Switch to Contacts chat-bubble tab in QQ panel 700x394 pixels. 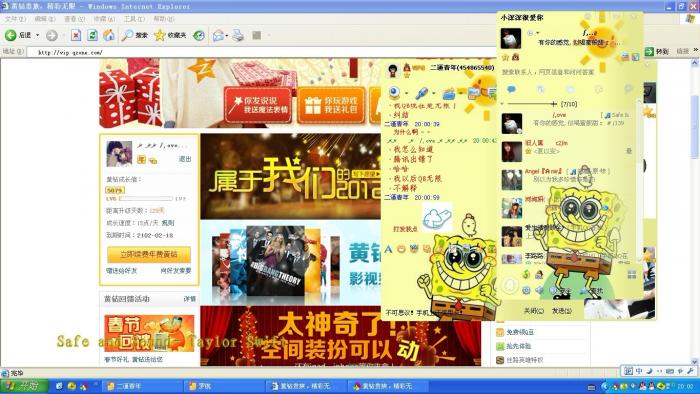[512, 89]
